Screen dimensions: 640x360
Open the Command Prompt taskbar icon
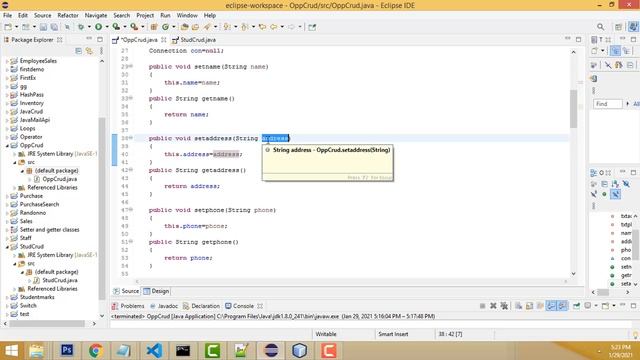pyautogui.click(x=183, y=350)
